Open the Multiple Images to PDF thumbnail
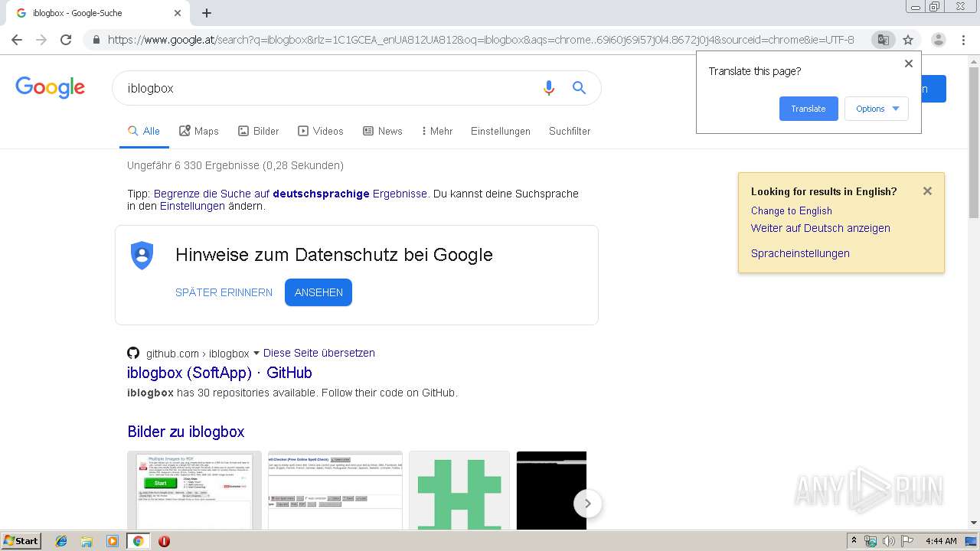The width and height of the screenshot is (980, 551). click(194, 491)
